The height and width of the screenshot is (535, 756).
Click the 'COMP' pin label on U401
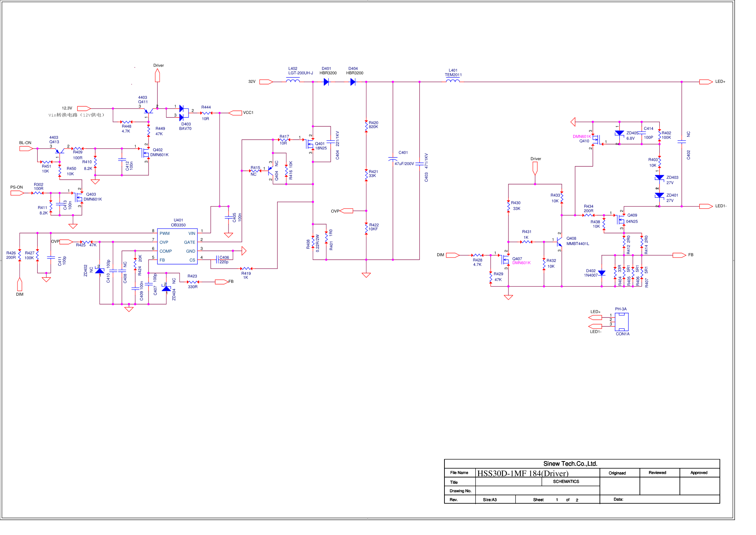[166, 251]
